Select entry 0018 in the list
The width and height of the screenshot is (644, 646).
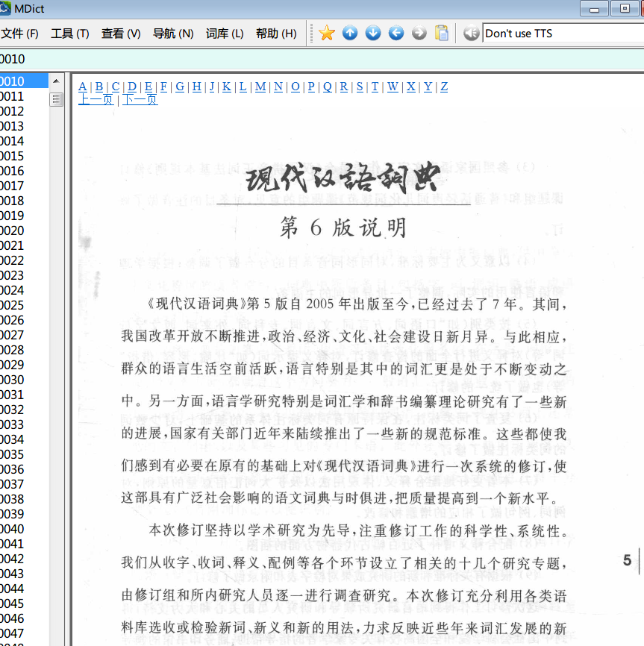(24, 201)
